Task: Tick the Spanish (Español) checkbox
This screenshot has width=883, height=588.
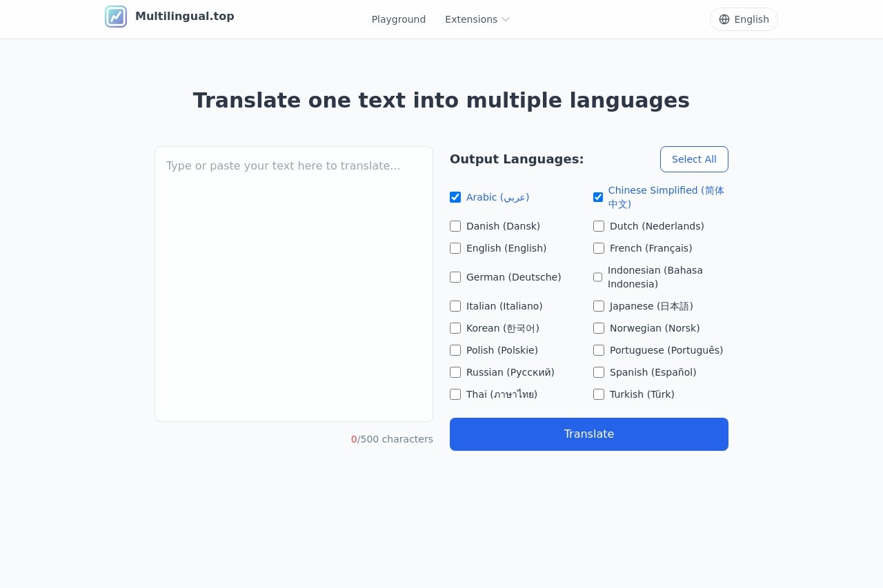Action: (599, 372)
